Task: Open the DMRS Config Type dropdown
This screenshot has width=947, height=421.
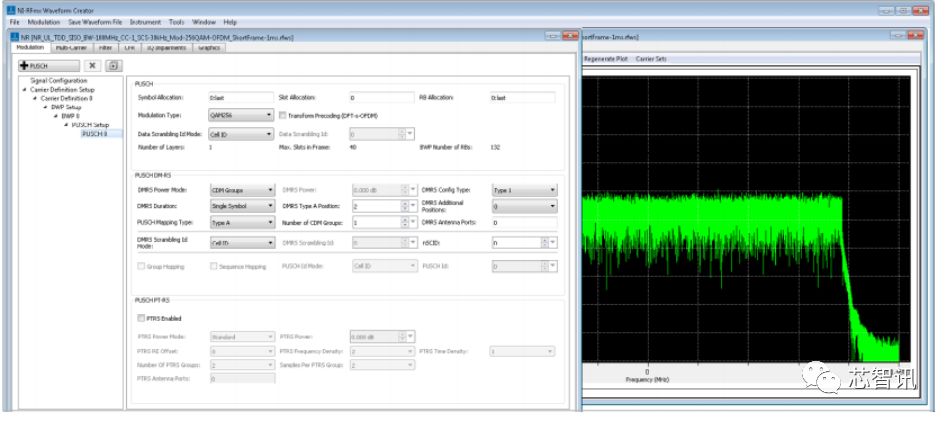Action: [x=524, y=190]
